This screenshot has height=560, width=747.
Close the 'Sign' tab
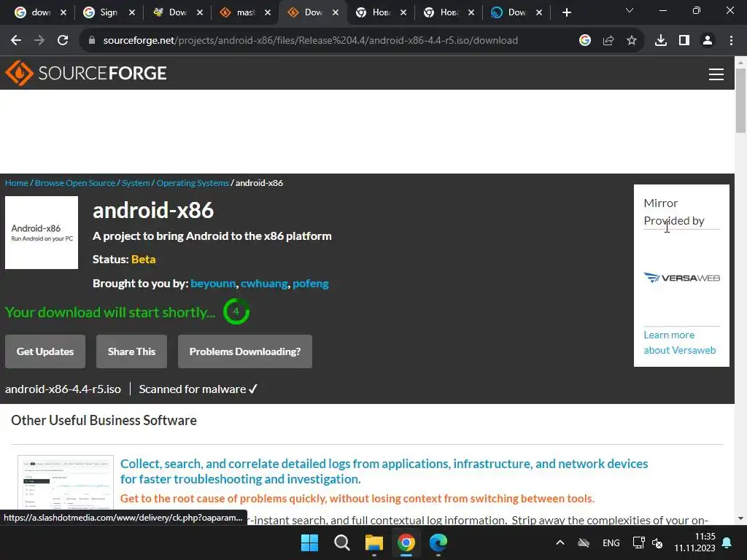(132, 12)
